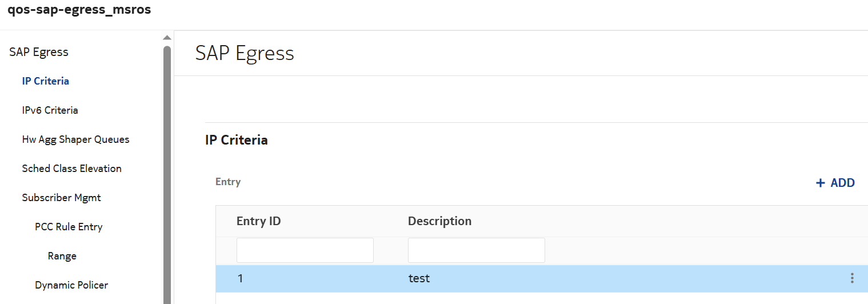
Task: Expand Subscriber Mgmt in the sidebar
Action: [62, 198]
